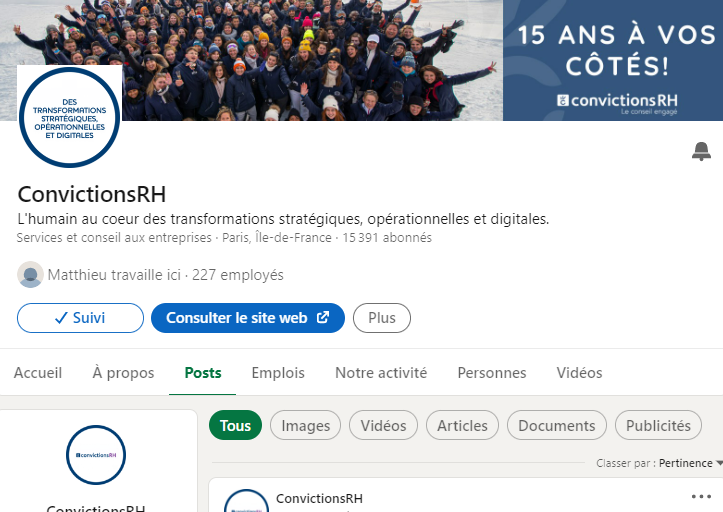This screenshot has height=512, width=723.
Task: Select the Tous filter chip
Action: [235, 425]
